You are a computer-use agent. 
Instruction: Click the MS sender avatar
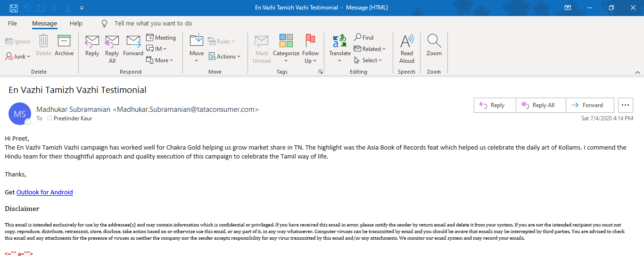coord(20,114)
